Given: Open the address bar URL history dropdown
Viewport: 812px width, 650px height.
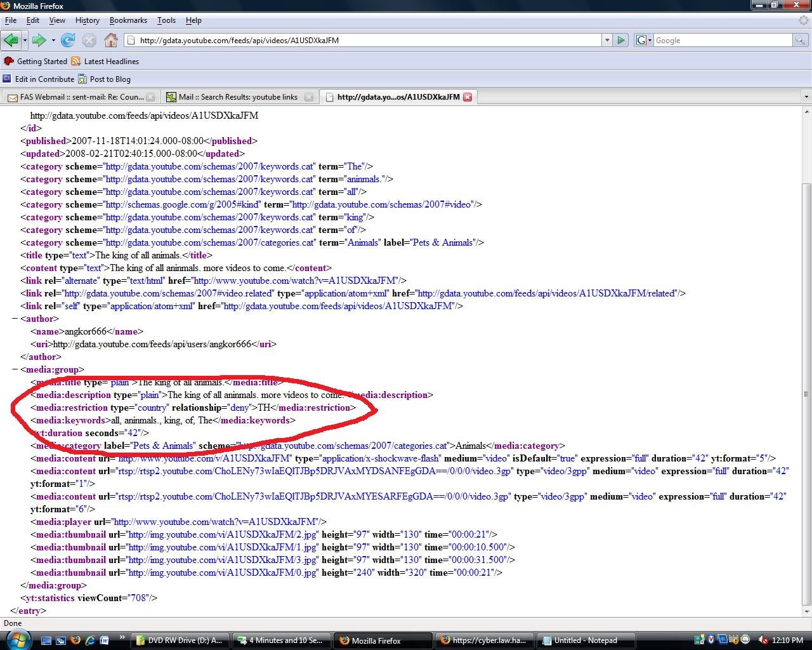Looking at the screenshot, I should (x=607, y=40).
